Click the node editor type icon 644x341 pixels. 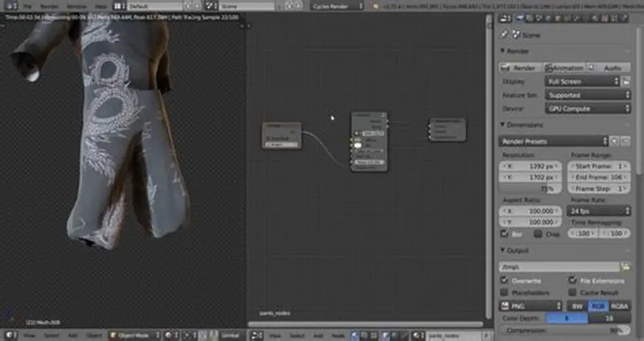click(255, 335)
